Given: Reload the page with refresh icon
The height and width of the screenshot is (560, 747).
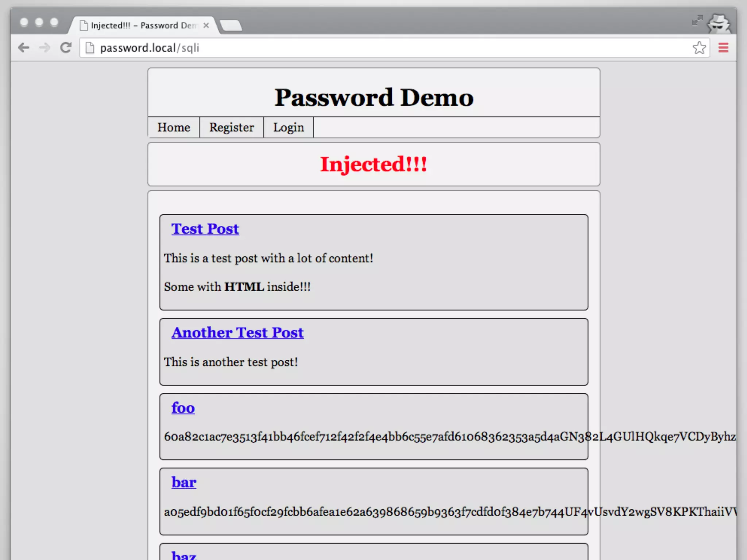Looking at the screenshot, I should coord(66,48).
